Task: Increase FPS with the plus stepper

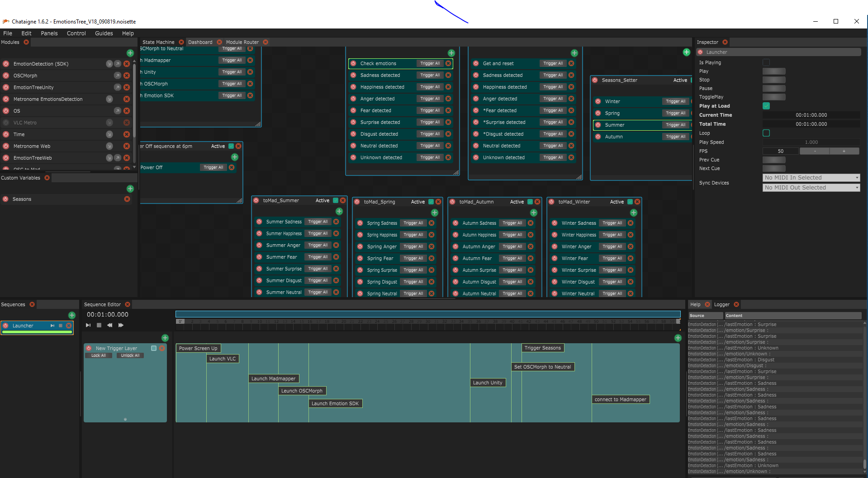Action: click(x=844, y=151)
